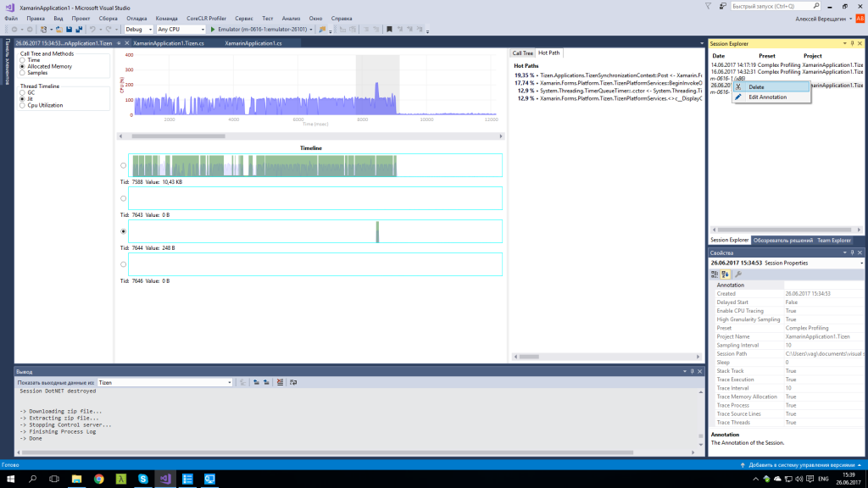
Task: Go to the previous message in the Output toolbar
Action: pos(256,382)
